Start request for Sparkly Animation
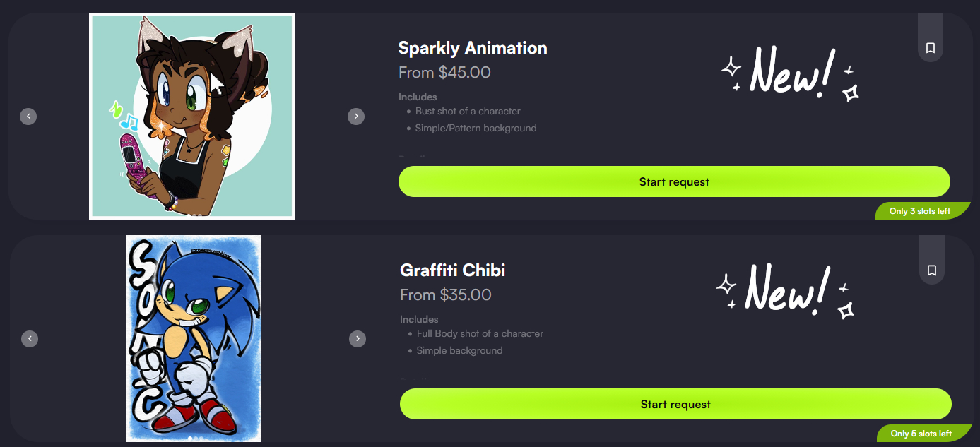This screenshot has width=980, height=447. (674, 181)
